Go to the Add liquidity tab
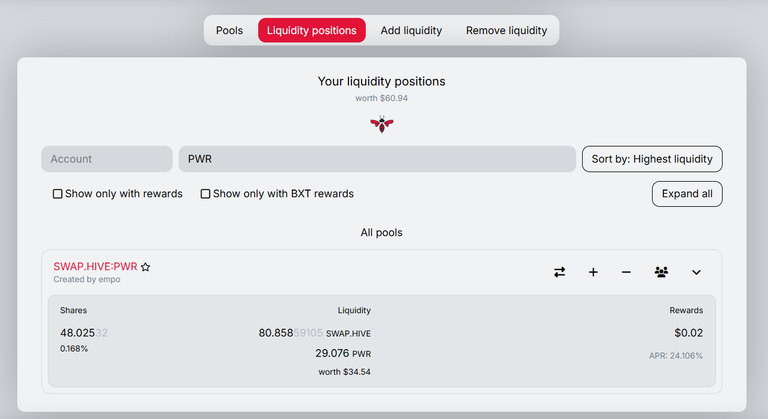 coord(411,30)
